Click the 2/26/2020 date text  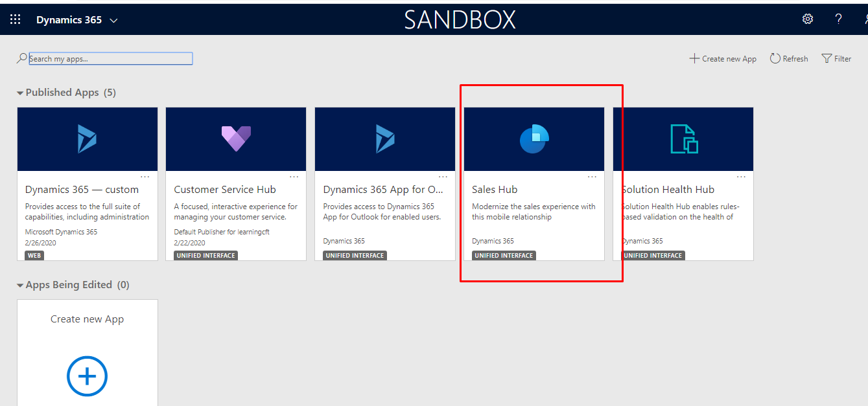[x=40, y=243]
